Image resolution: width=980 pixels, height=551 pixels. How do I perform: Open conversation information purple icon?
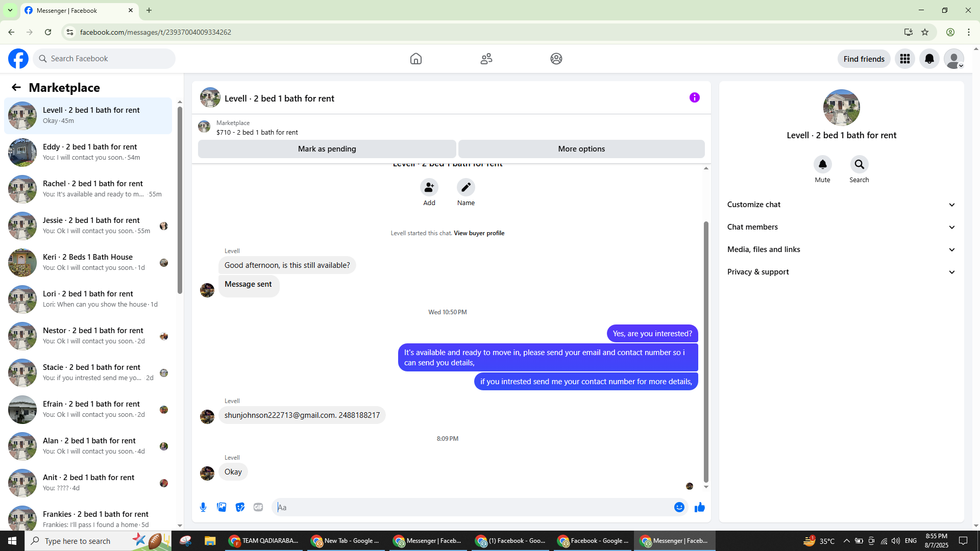[x=695, y=97]
